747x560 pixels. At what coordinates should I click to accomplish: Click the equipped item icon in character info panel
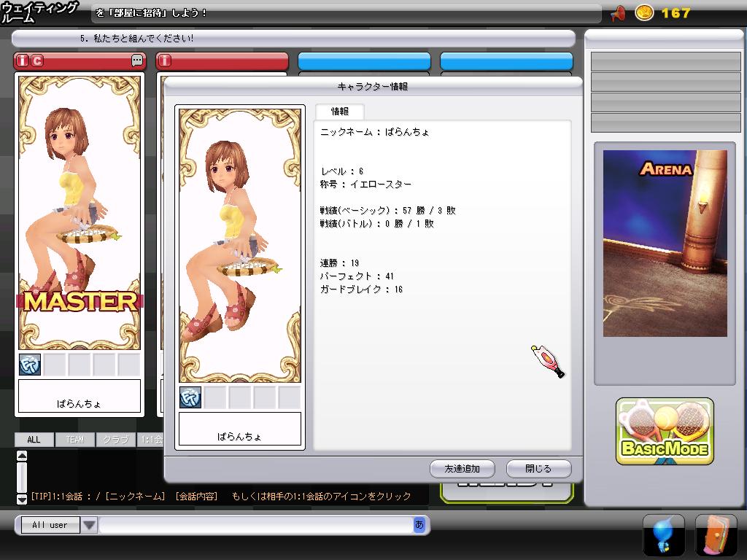coord(190,397)
